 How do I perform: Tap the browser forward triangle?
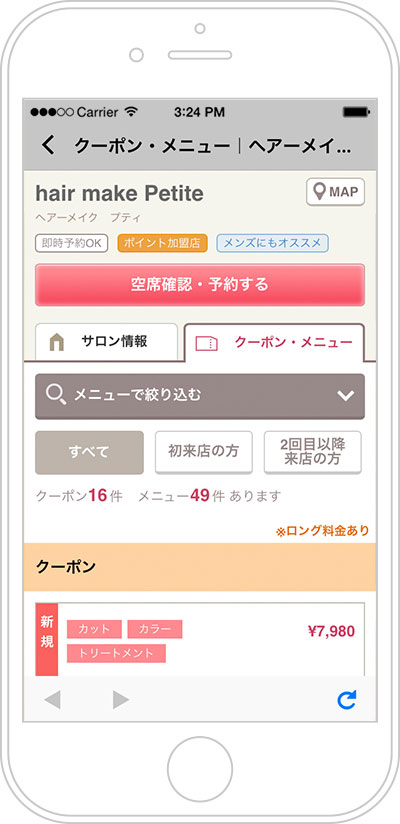click(121, 699)
